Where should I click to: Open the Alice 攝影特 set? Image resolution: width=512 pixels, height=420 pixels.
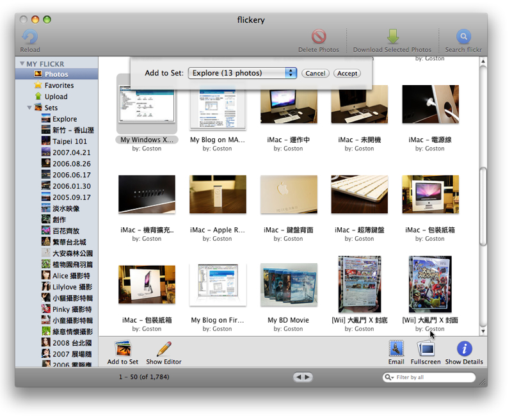coord(56,276)
